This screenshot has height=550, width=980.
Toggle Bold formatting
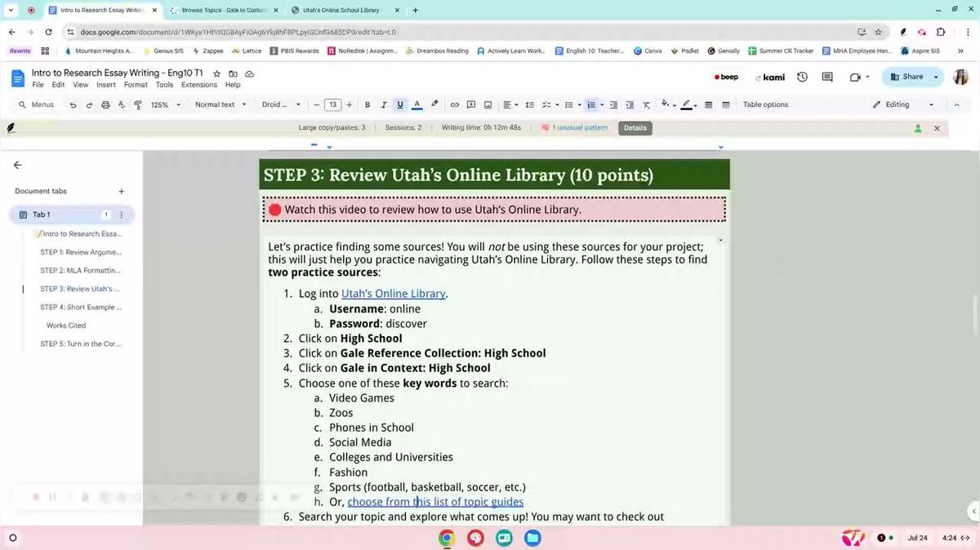[x=367, y=104]
